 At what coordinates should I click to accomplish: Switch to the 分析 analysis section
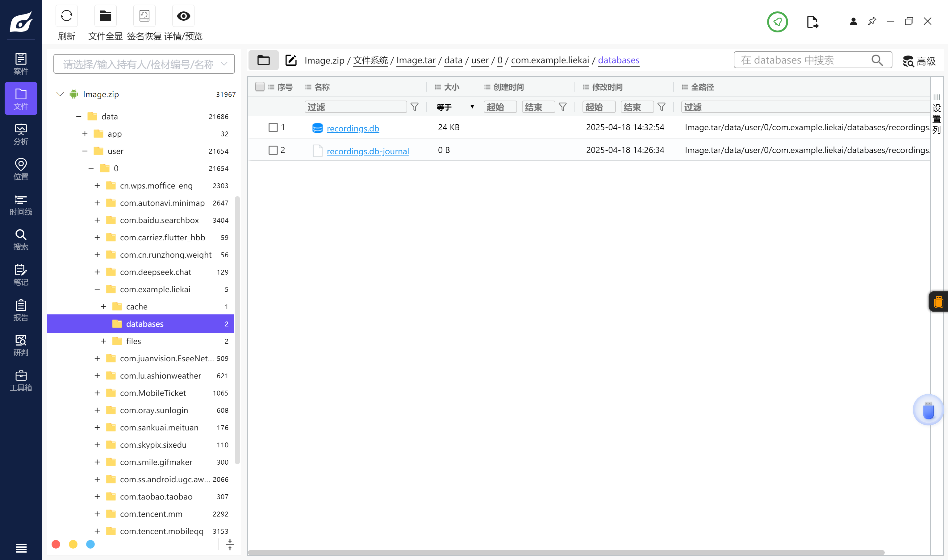click(21, 134)
